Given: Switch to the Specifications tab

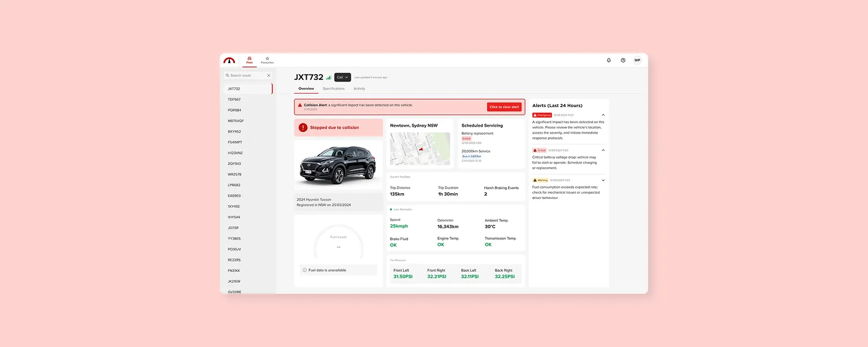Looking at the screenshot, I should click(334, 88).
